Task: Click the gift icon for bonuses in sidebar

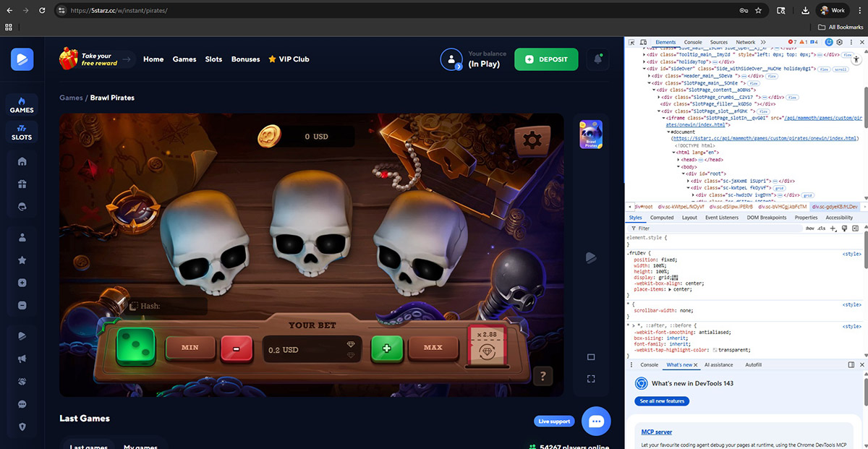Action: 21,184
